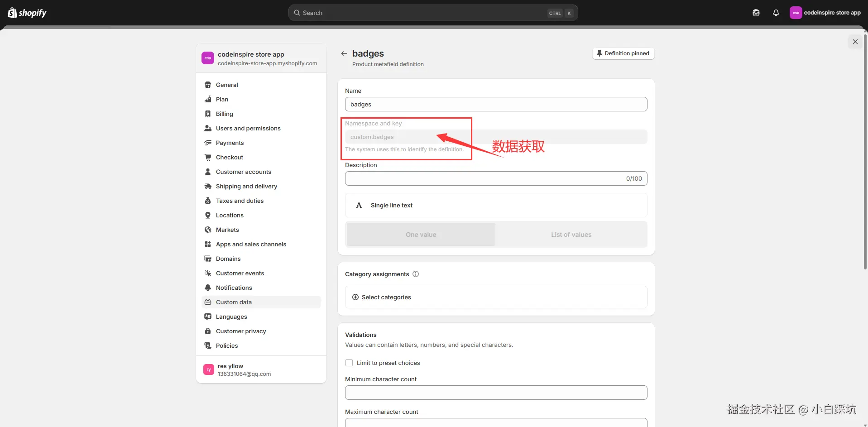Open the codeinspire store app account menu
The width and height of the screenshot is (868, 427).
(x=825, y=13)
